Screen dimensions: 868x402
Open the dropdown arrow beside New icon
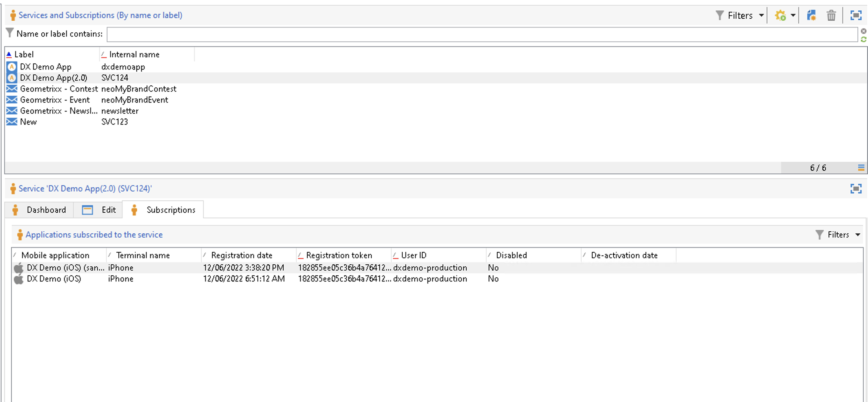click(793, 15)
